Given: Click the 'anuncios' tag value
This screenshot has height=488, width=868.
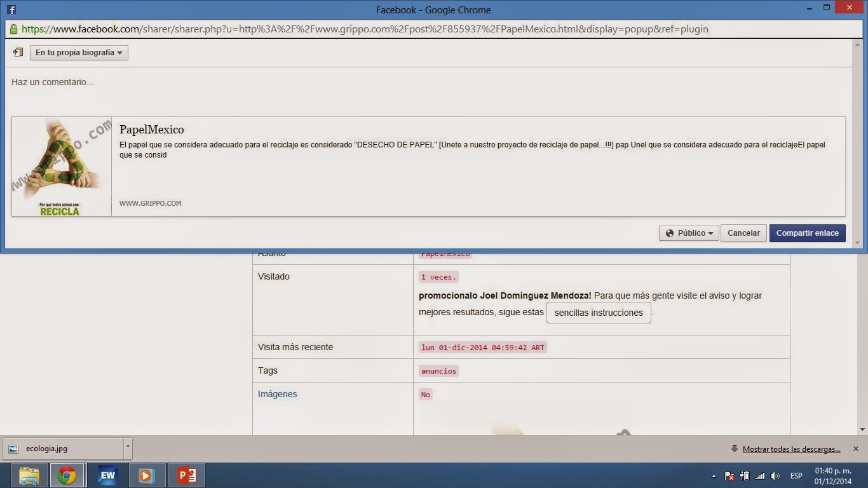Looking at the screenshot, I should click(x=438, y=371).
